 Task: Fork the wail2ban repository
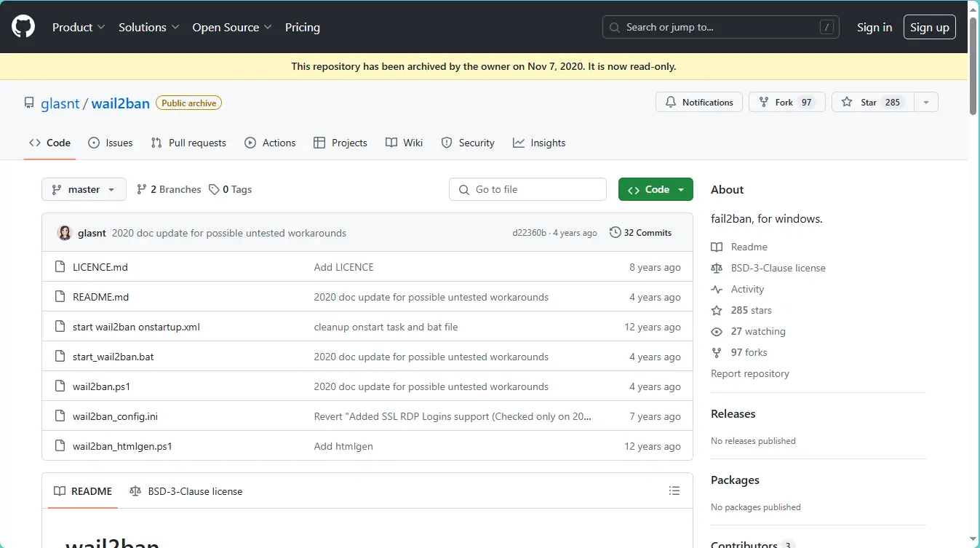tap(786, 103)
